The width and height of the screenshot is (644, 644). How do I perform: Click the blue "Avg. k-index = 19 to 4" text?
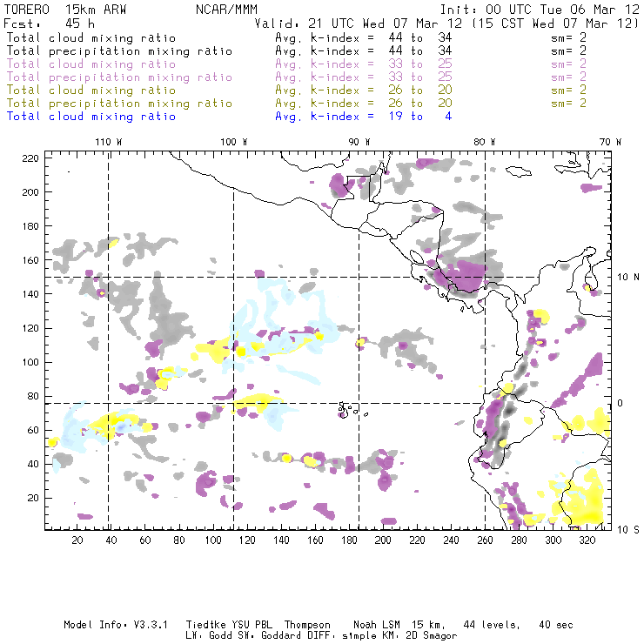pos(364,117)
